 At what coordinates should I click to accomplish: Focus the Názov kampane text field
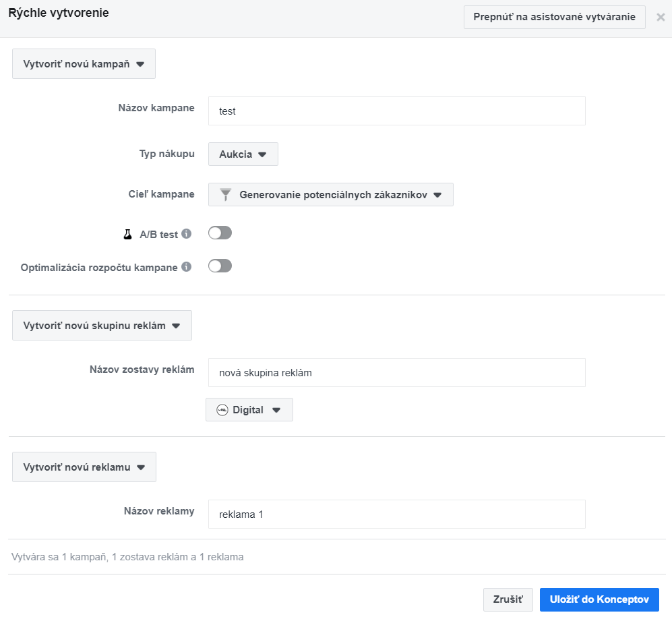click(x=396, y=111)
